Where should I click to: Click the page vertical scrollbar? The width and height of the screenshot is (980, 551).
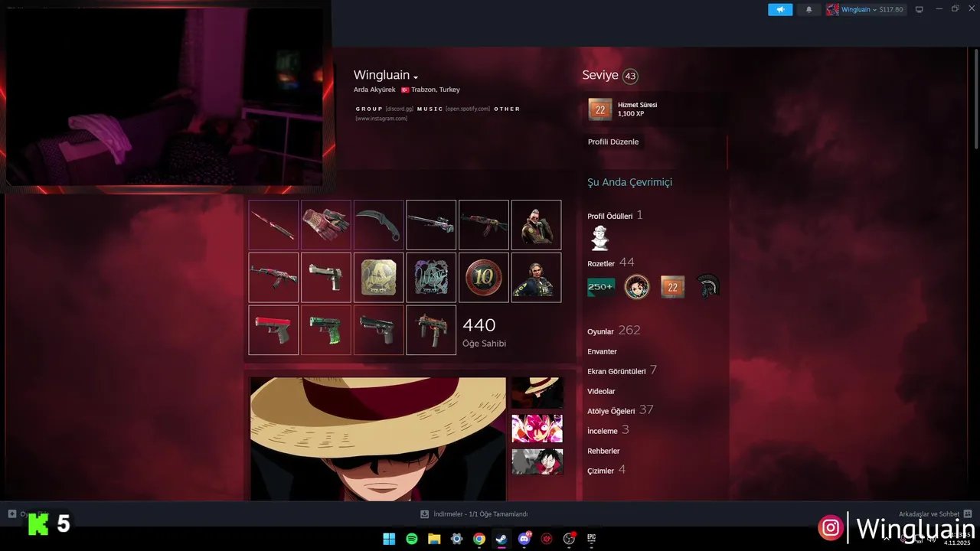tap(975, 99)
